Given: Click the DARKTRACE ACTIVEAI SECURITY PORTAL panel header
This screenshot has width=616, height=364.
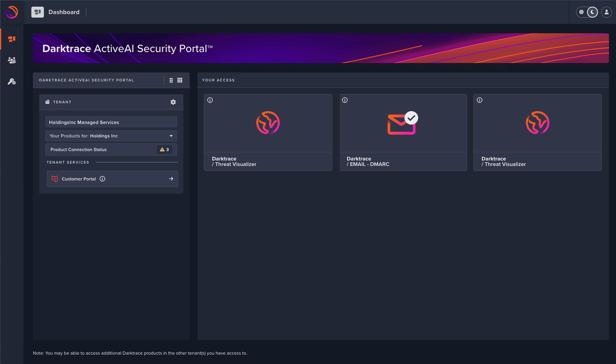Looking at the screenshot, I should tap(87, 80).
